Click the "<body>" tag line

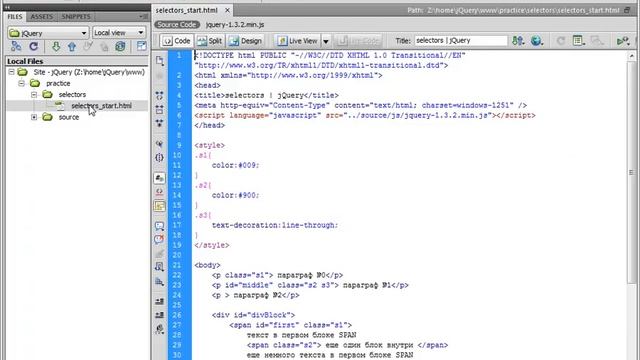pyautogui.click(x=207, y=265)
